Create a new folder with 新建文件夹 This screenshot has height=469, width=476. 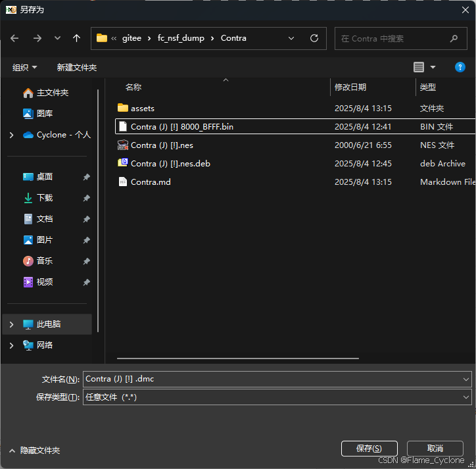click(x=77, y=68)
